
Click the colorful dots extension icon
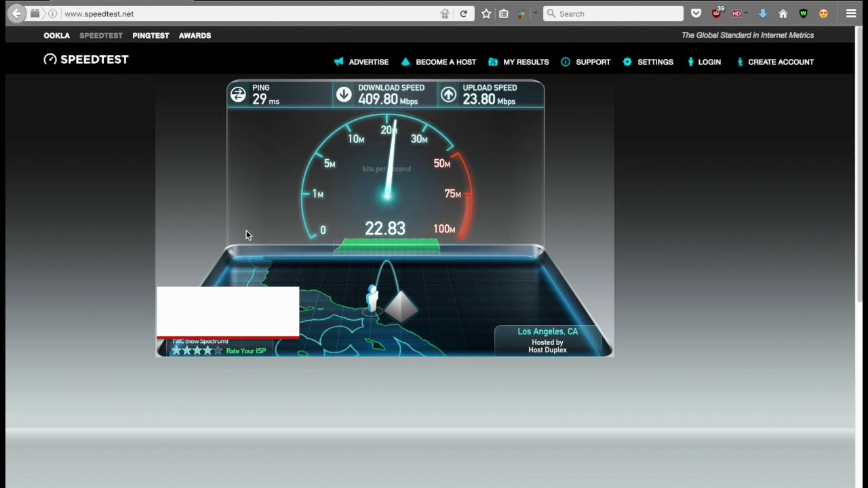[521, 14]
